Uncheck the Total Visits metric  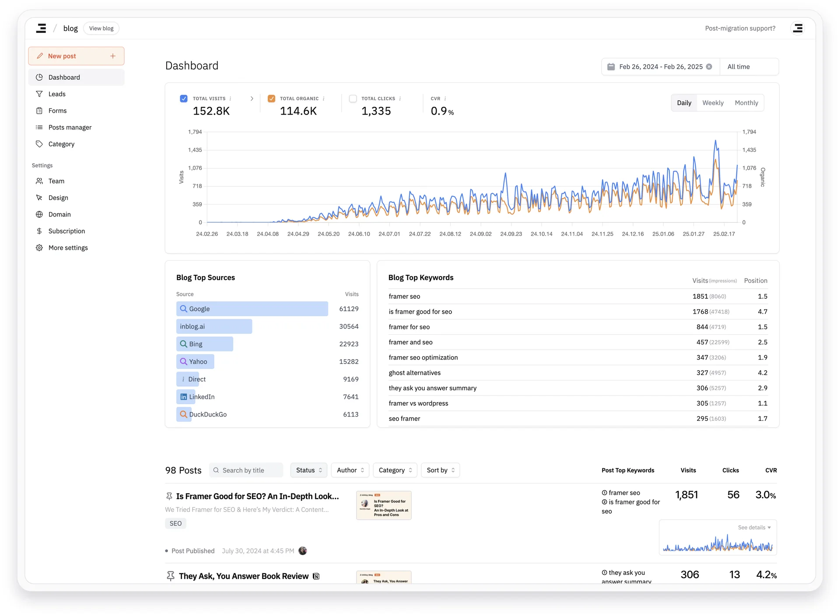pyautogui.click(x=183, y=98)
